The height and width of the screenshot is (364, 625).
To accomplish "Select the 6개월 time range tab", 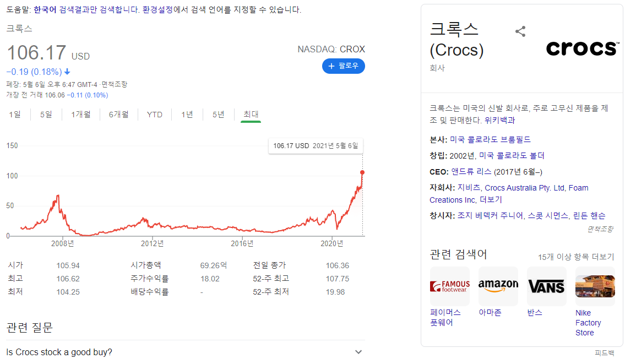I will point(119,115).
